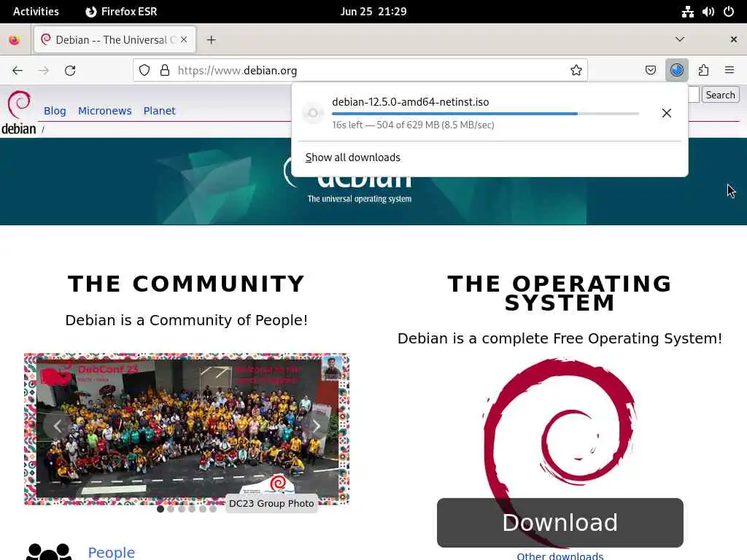Open GNOME Activities overview
The image size is (747, 560).
(x=36, y=12)
